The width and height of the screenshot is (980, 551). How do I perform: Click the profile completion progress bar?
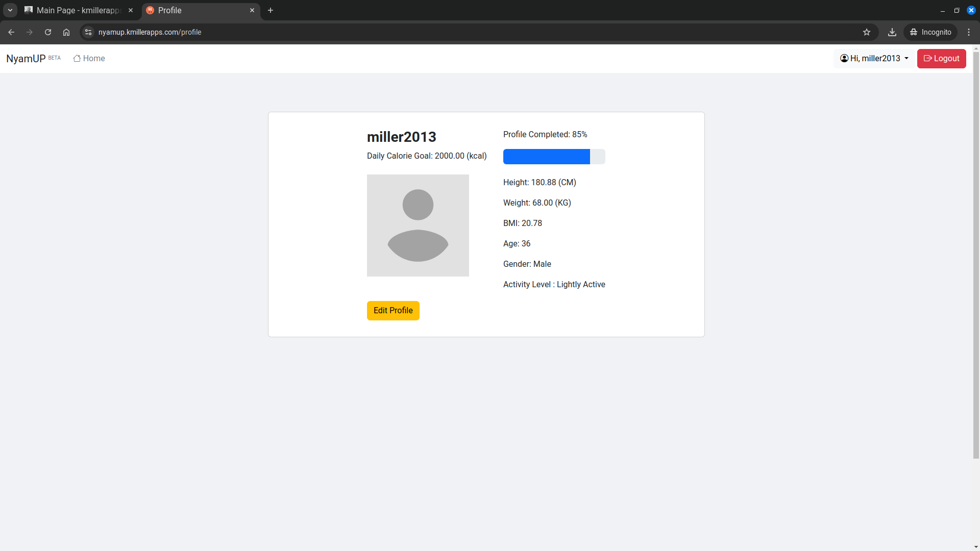click(554, 157)
